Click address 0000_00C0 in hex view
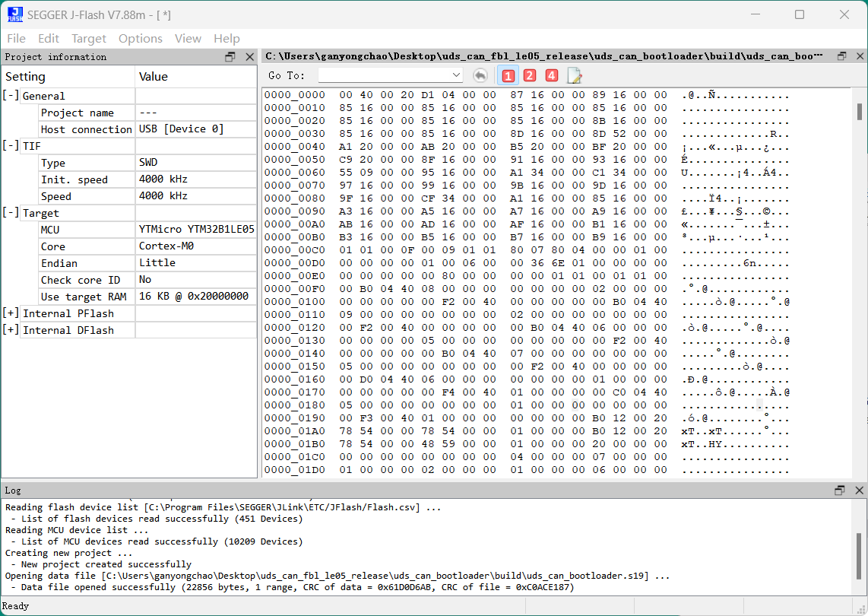Screen dimensions: 868x616 click(x=294, y=250)
